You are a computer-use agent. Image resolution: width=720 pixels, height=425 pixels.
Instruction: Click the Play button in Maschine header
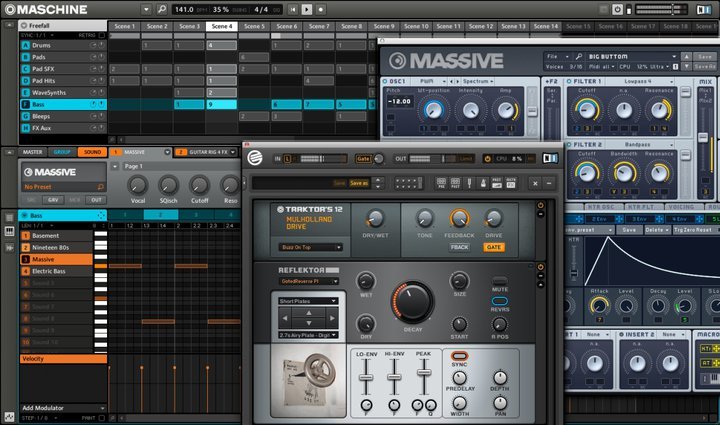point(307,9)
